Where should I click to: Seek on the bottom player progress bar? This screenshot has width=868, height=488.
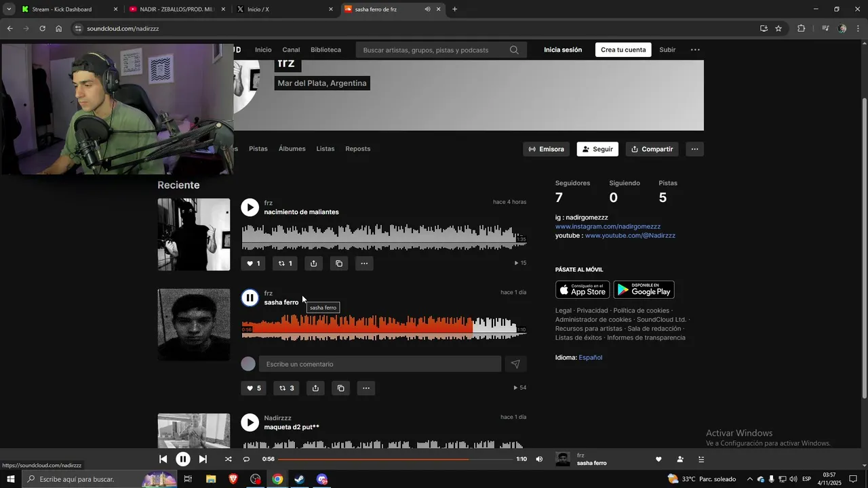395,459
